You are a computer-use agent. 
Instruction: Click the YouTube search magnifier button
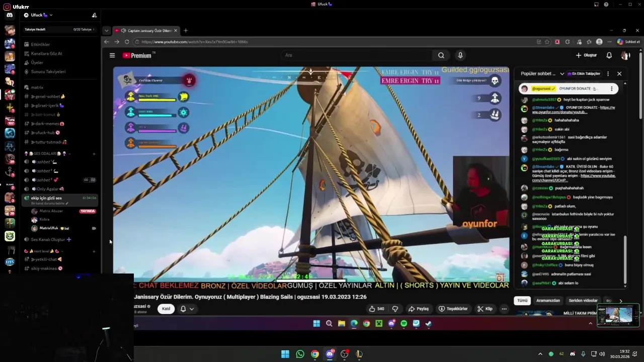coord(441,55)
